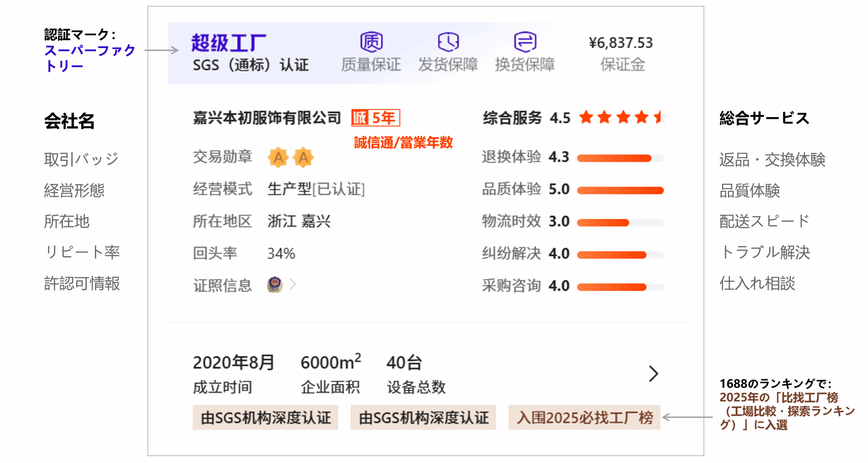Click the 证照信息 license emblem icon
Screen dimensions: 868x463
coord(275,284)
